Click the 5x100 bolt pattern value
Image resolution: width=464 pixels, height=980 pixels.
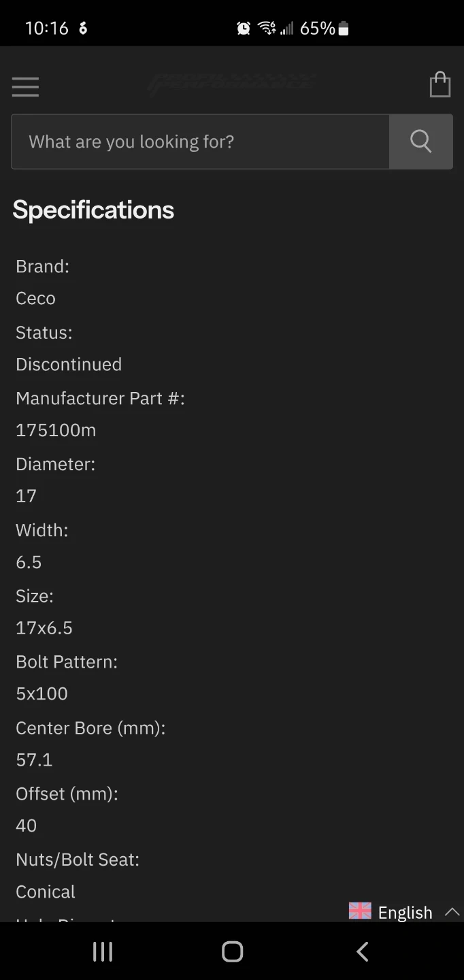pyautogui.click(x=42, y=693)
